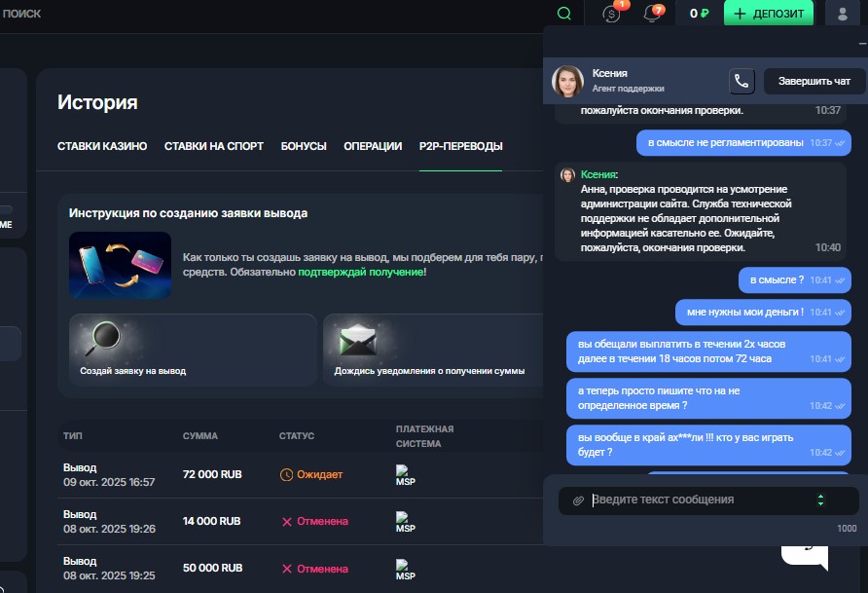This screenshot has width=868, height=593.
Task: Go to the ОПЕРАЦИИ tab
Action: click(x=373, y=146)
